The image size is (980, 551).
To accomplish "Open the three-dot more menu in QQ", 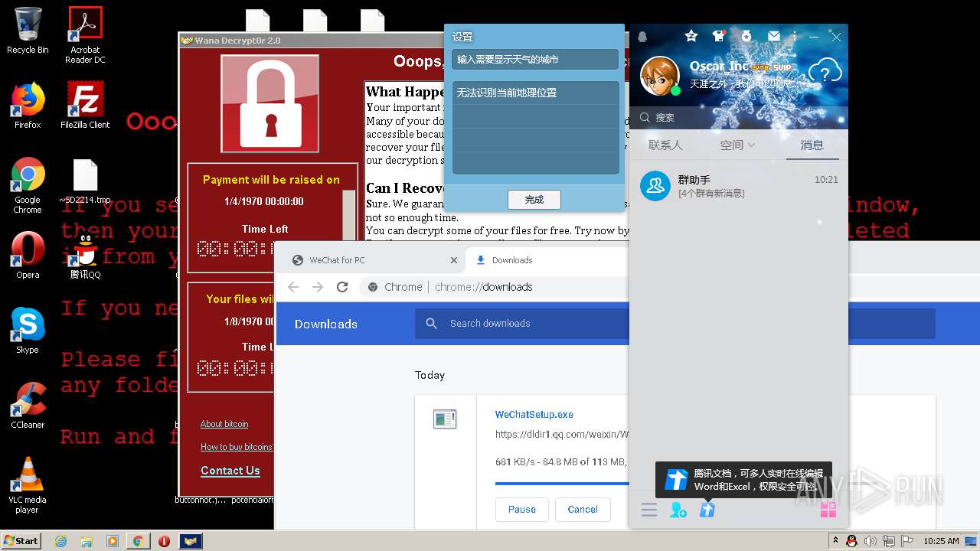I will pos(795,36).
